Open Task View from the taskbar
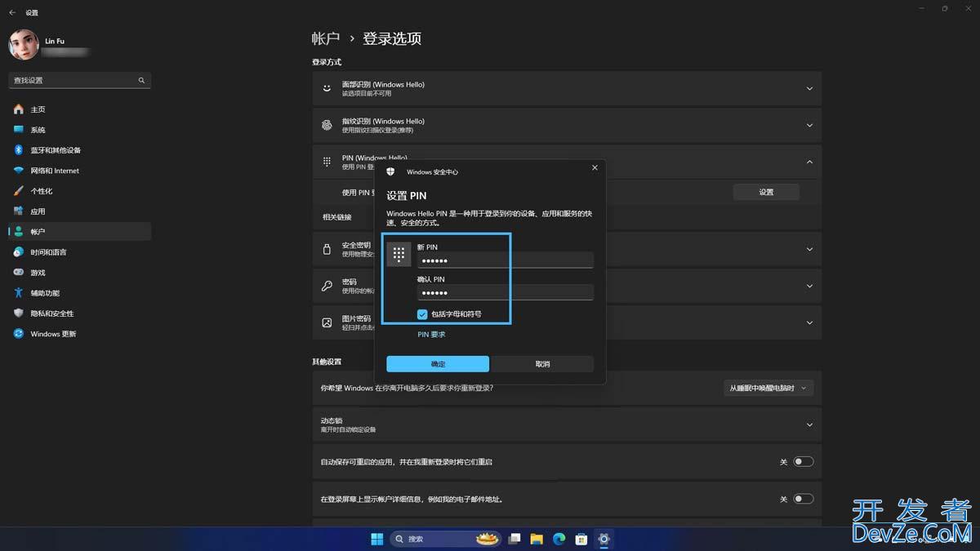 pyautogui.click(x=514, y=539)
